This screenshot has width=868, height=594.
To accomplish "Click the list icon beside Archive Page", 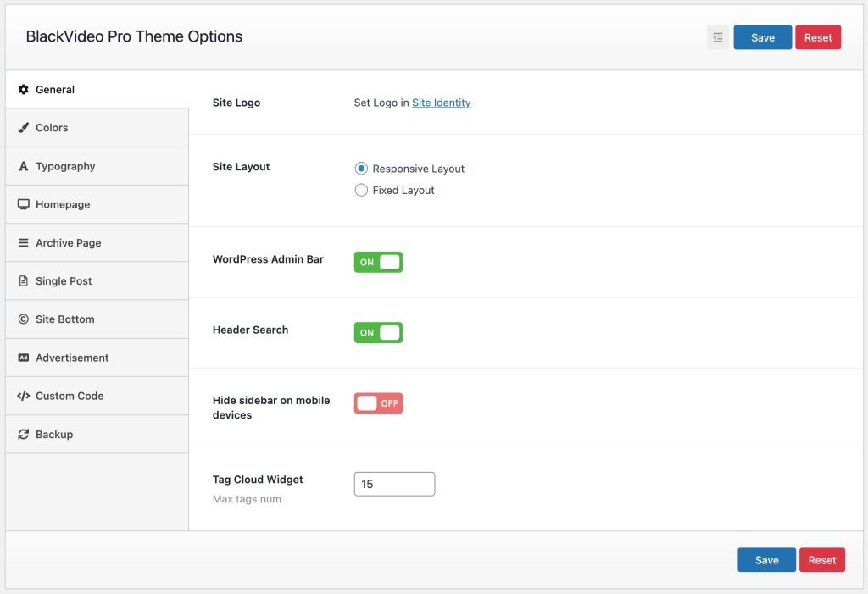I will (x=23, y=242).
